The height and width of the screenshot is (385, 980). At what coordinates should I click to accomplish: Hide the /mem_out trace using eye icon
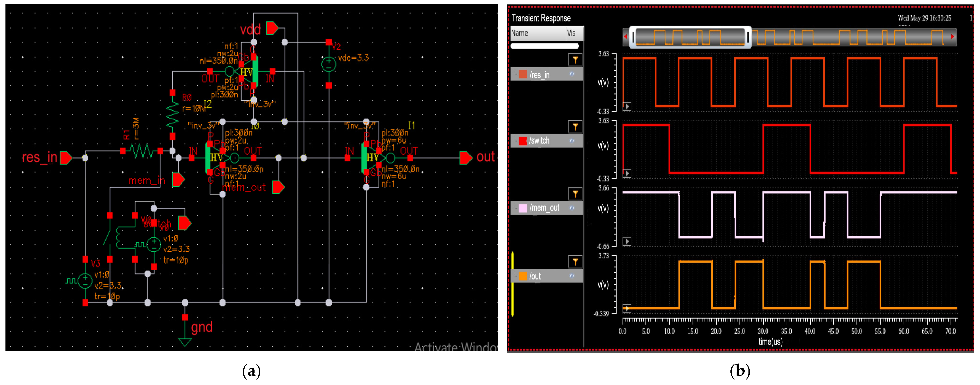point(571,208)
